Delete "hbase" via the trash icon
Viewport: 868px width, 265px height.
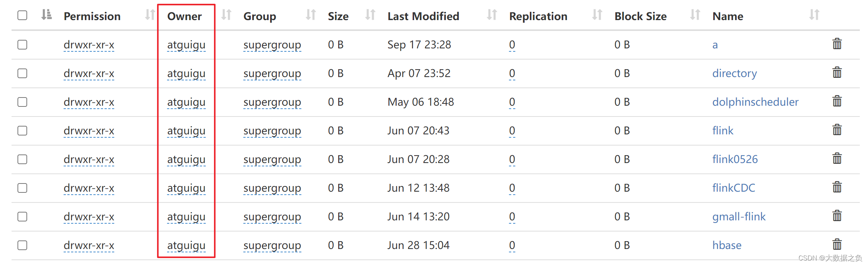(836, 244)
